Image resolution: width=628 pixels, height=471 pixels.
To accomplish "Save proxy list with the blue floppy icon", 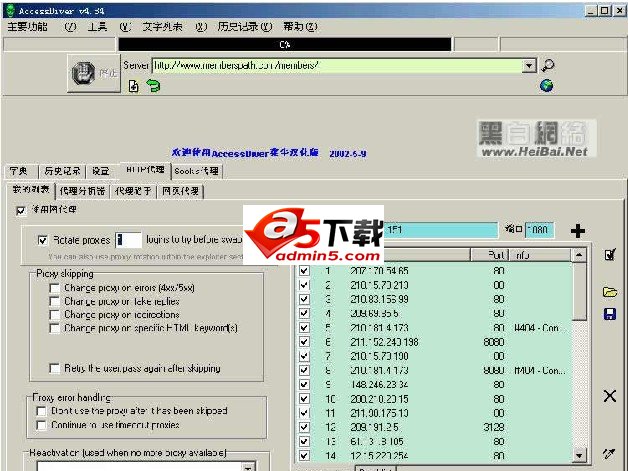I will point(610,314).
